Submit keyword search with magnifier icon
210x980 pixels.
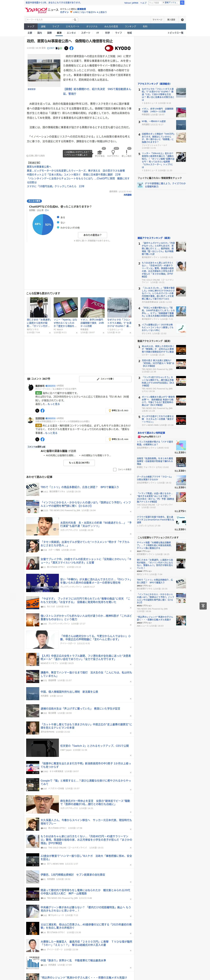75,20
